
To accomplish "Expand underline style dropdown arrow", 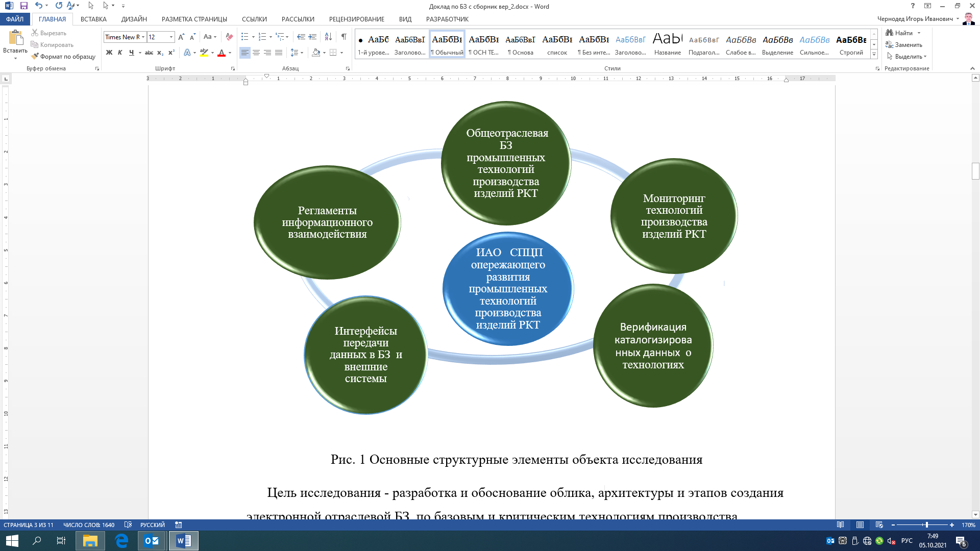I will click(x=140, y=53).
